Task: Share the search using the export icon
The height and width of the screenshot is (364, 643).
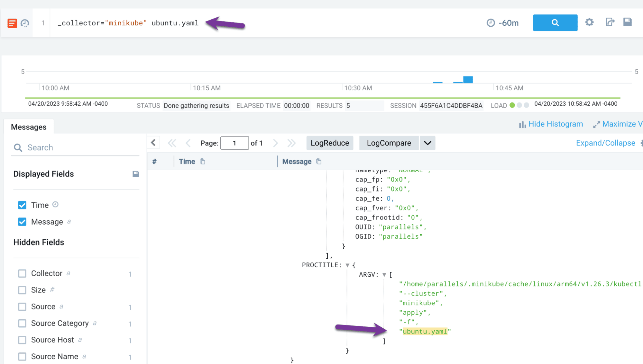Action: pos(610,22)
